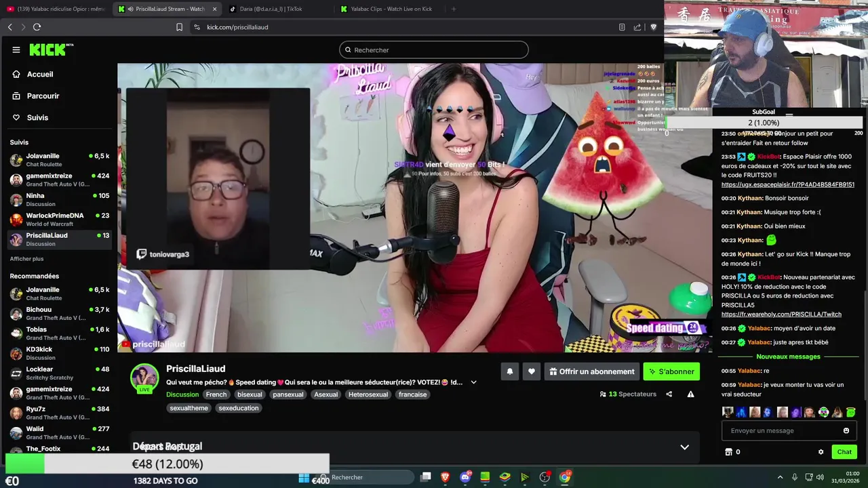Click the Rechercher search field
Viewport: 868px width, 488px height.
[434, 49]
